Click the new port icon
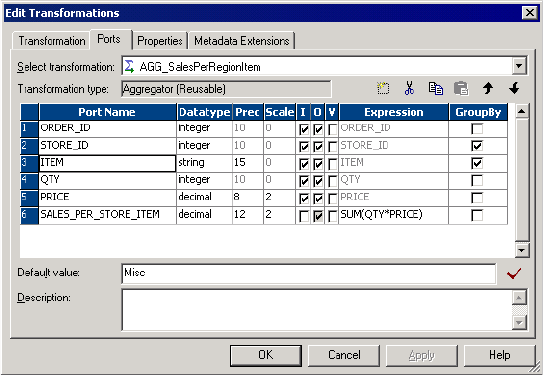The width and height of the screenshot is (543, 375). tap(383, 89)
